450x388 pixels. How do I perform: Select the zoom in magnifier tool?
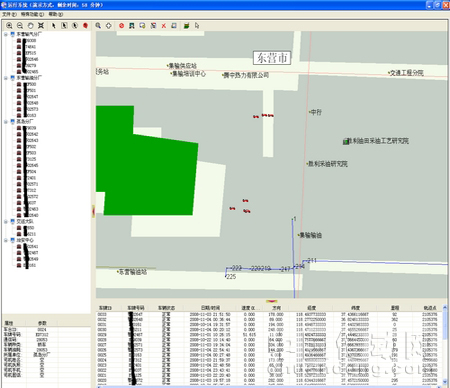9,26
